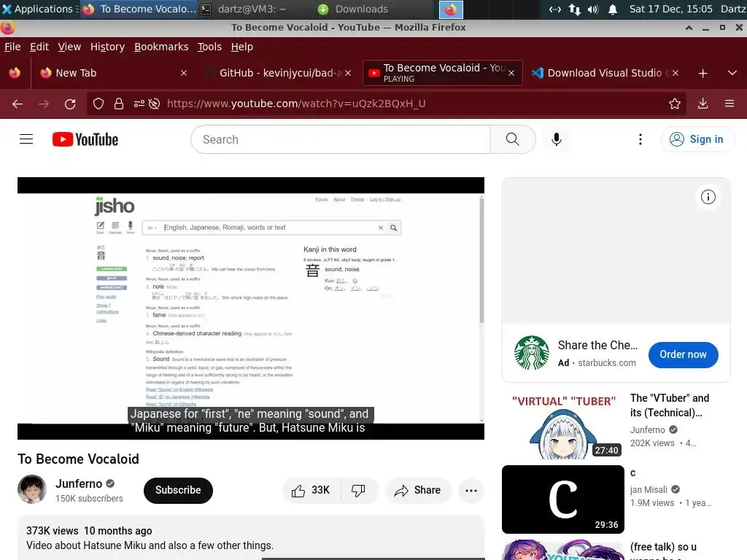Click the video player area

point(251,308)
